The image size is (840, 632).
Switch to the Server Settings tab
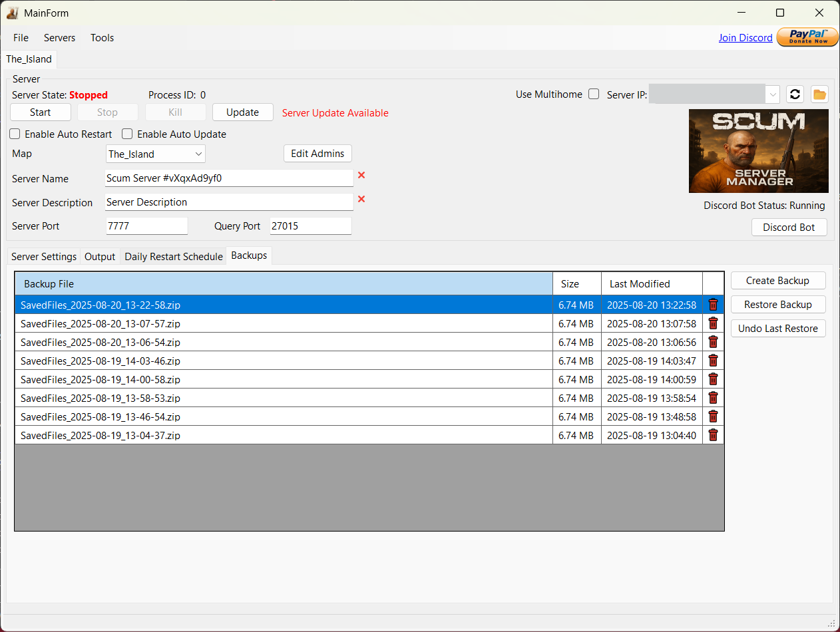tap(44, 256)
